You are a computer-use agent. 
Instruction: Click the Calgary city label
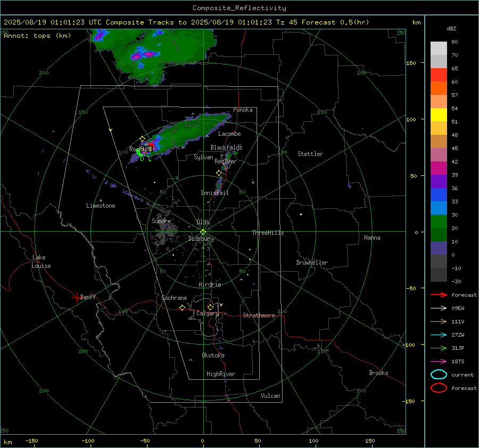pos(208,313)
